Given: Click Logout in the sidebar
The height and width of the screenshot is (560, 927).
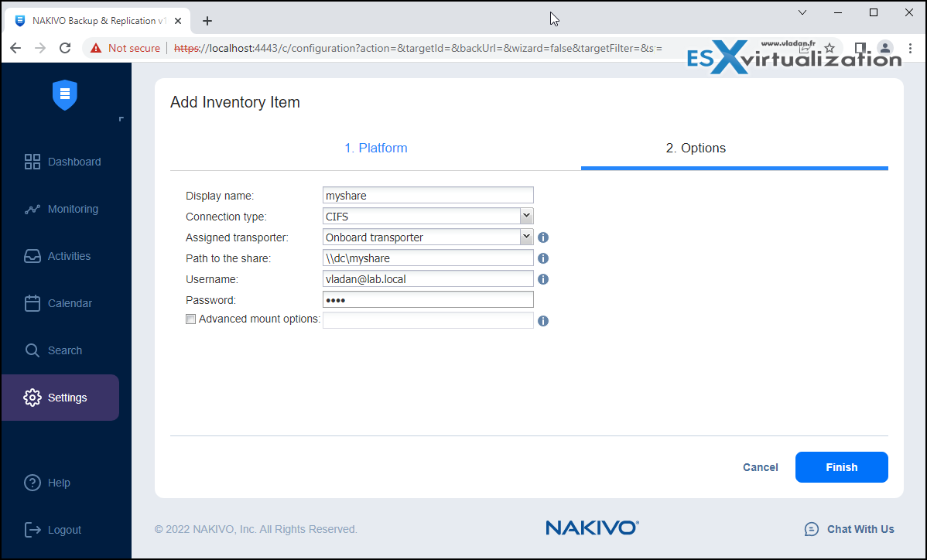Looking at the screenshot, I should click(53, 530).
